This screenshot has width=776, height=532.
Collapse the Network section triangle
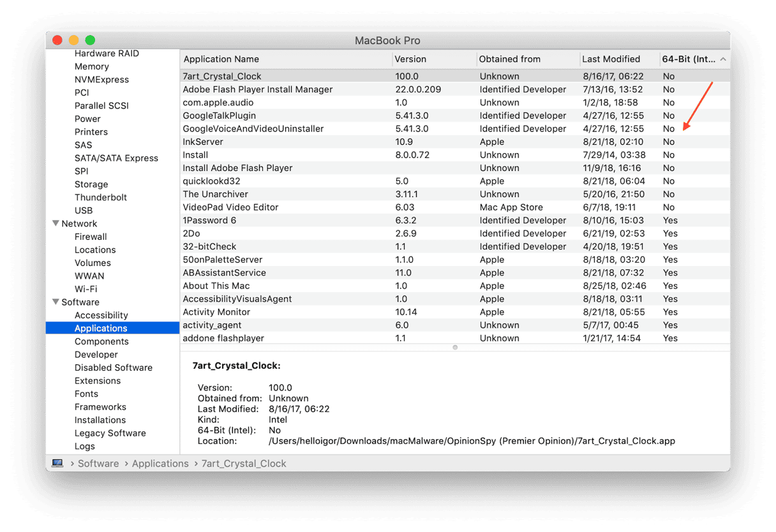click(55, 224)
